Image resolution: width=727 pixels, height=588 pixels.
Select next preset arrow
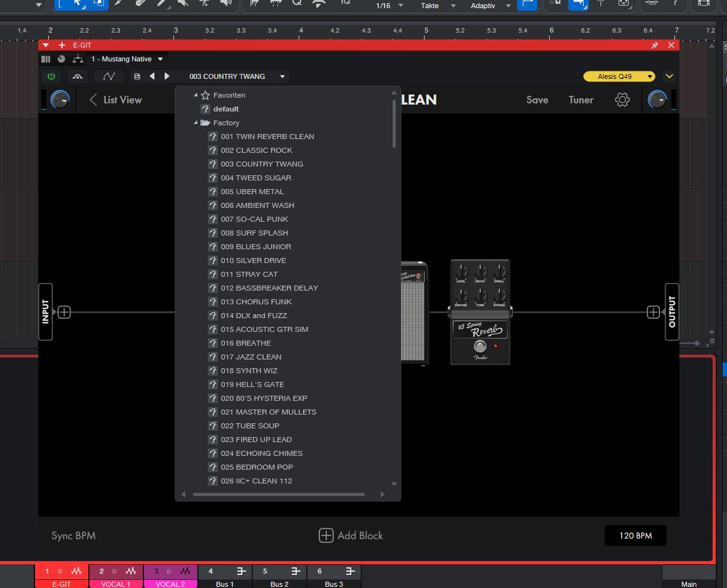167,76
